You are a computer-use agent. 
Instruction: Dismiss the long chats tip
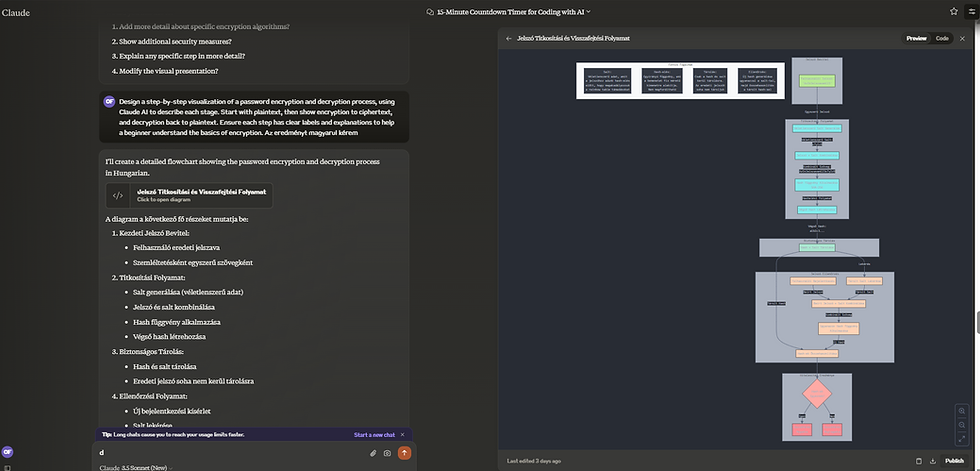point(402,434)
